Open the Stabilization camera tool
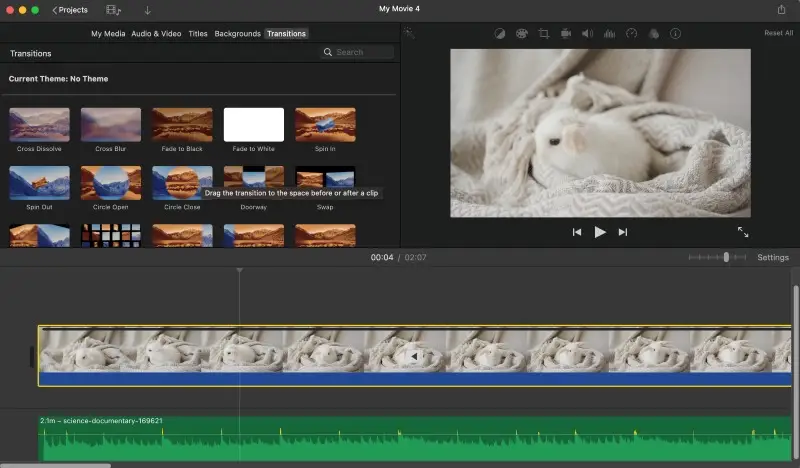 pos(566,33)
